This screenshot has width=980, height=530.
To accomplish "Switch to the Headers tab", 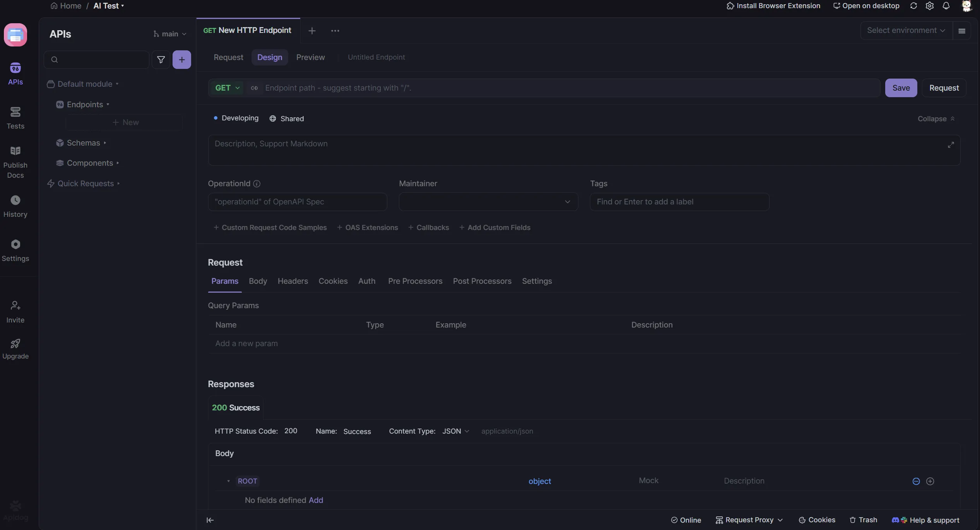I will click(x=292, y=281).
